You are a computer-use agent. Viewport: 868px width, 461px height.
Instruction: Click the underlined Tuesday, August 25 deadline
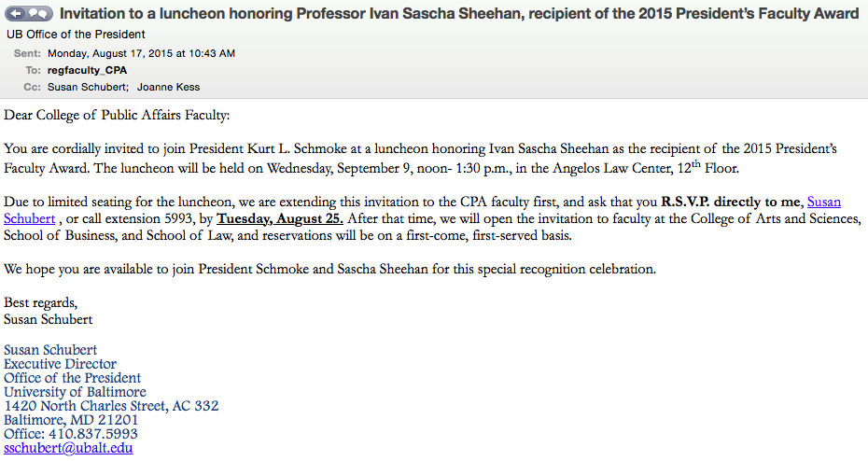coord(279,218)
